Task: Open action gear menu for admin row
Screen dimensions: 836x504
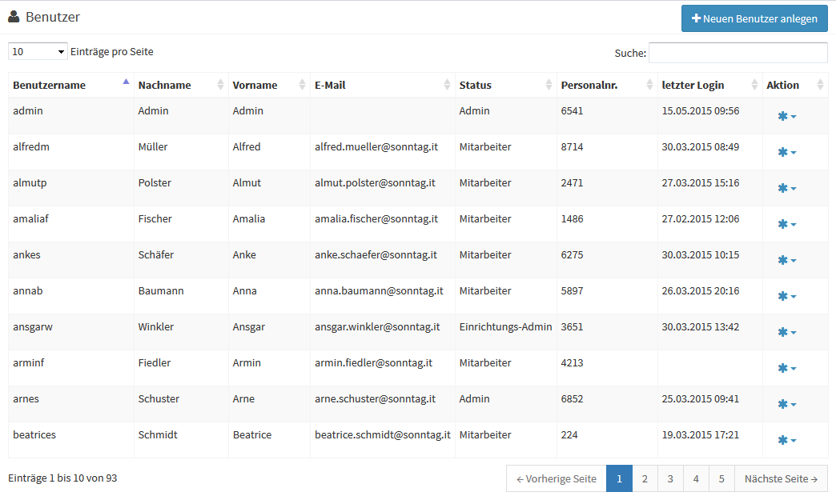Action: pos(786,117)
